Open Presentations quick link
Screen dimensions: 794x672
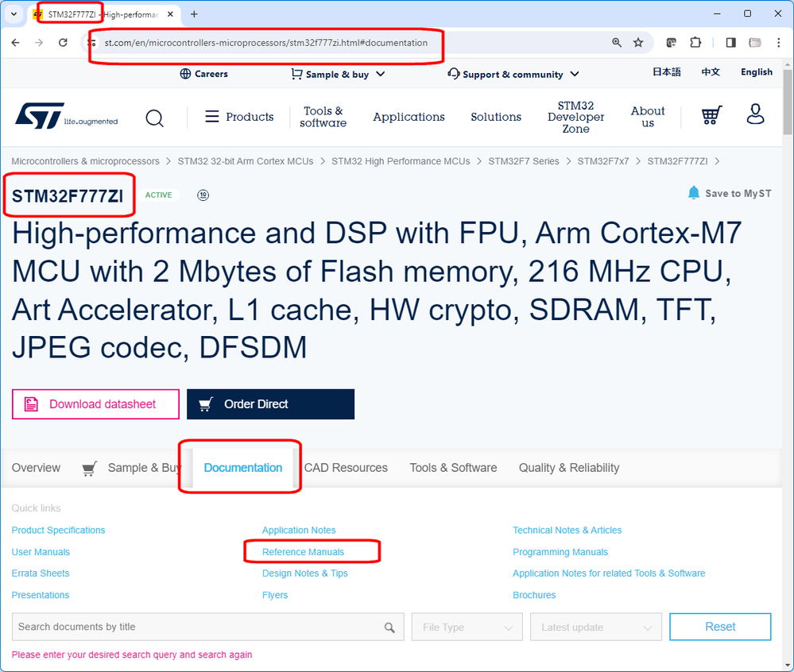[x=41, y=595]
